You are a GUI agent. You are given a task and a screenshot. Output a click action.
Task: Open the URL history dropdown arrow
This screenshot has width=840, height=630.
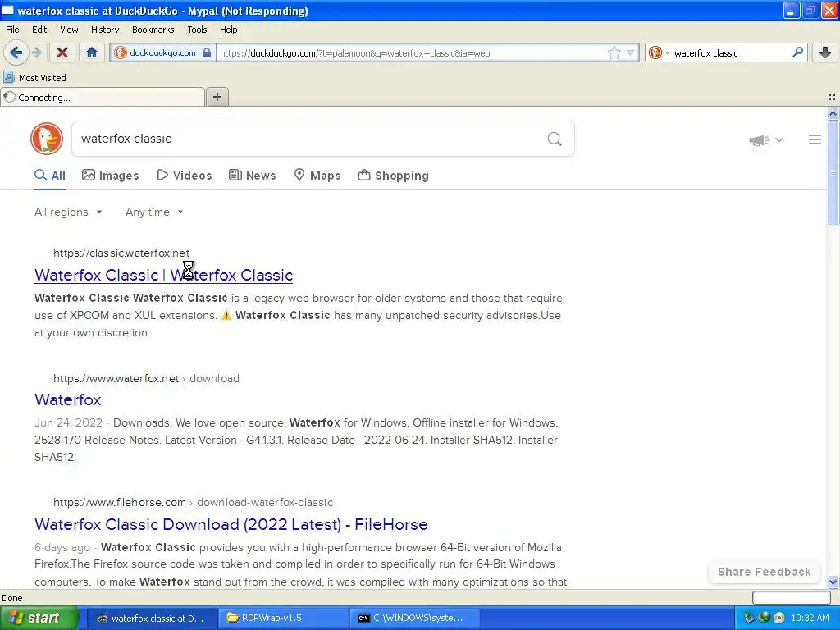(x=631, y=52)
